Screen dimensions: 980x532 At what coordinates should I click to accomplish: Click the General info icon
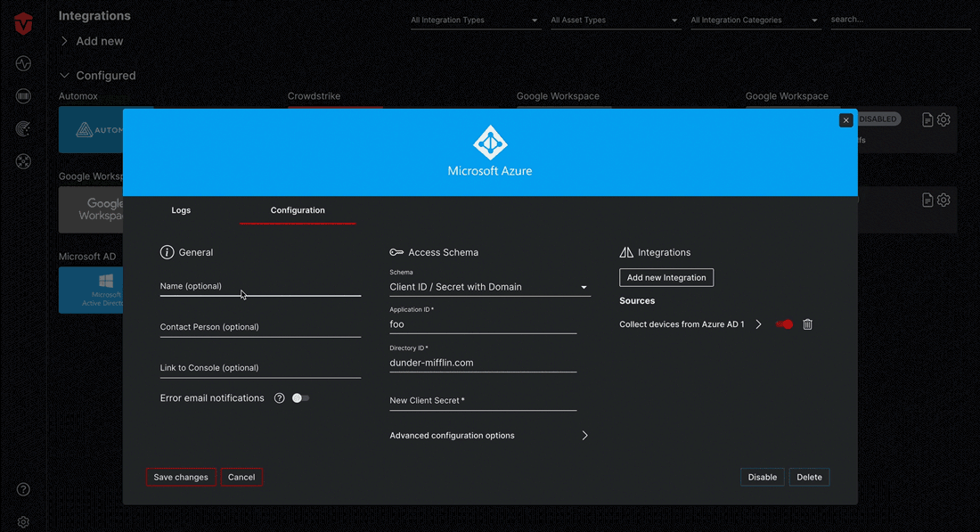point(167,252)
